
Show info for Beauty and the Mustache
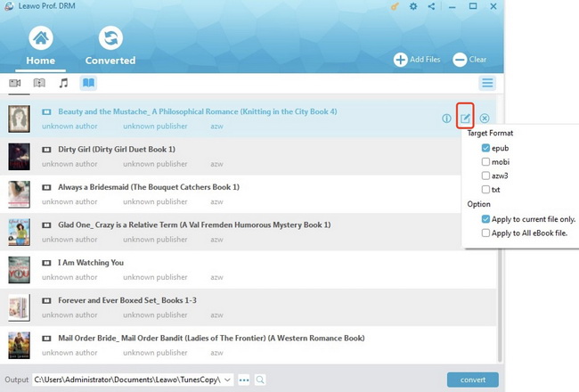[446, 118]
